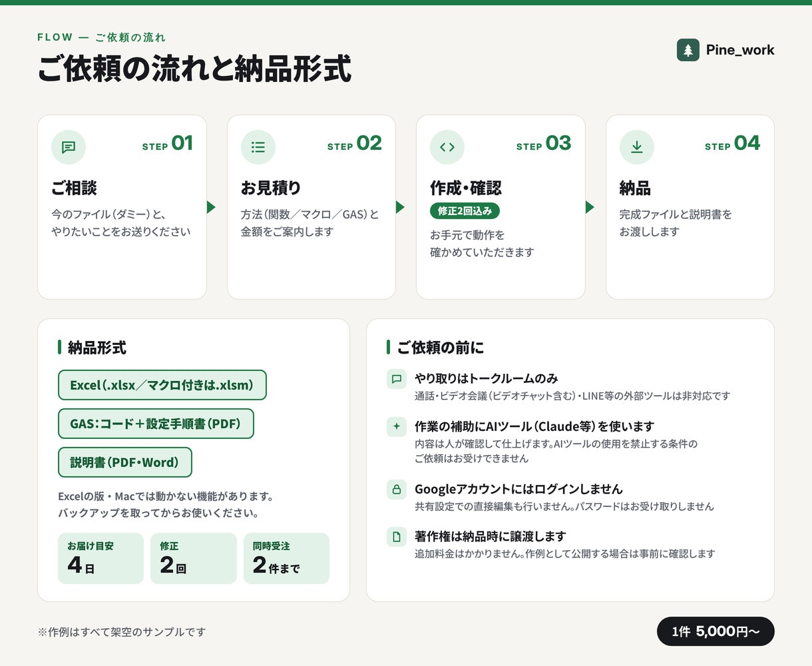Image resolution: width=812 pixels, height=666 pixels.
Task: Click the 作成・確認 heading
Action: pos(466,188)
